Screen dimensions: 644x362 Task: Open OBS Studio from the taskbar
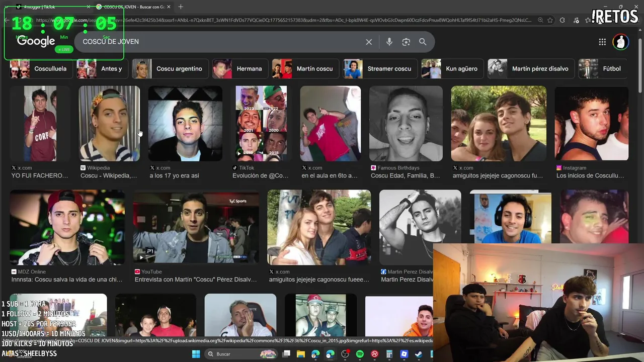pos(345,354)
